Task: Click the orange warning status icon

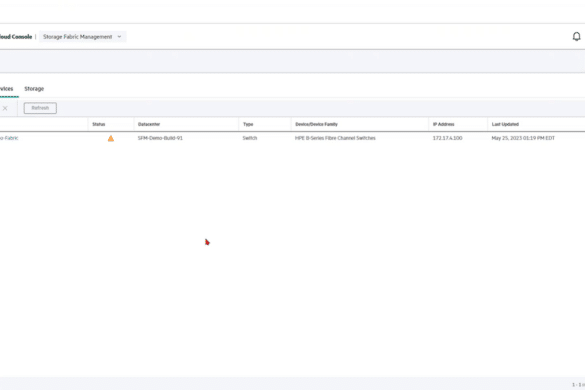Action: 111,138
